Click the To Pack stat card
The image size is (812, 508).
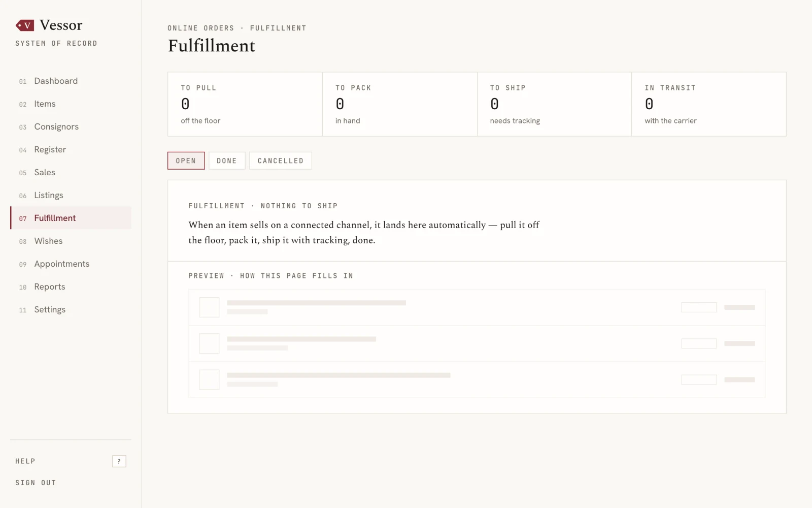point(400,104)
